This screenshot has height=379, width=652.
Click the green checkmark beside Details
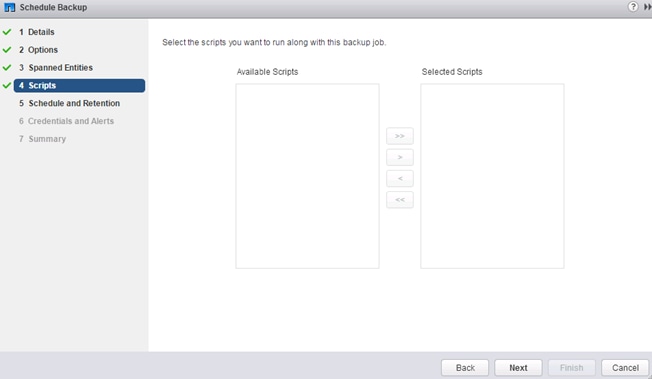point(7,32)
